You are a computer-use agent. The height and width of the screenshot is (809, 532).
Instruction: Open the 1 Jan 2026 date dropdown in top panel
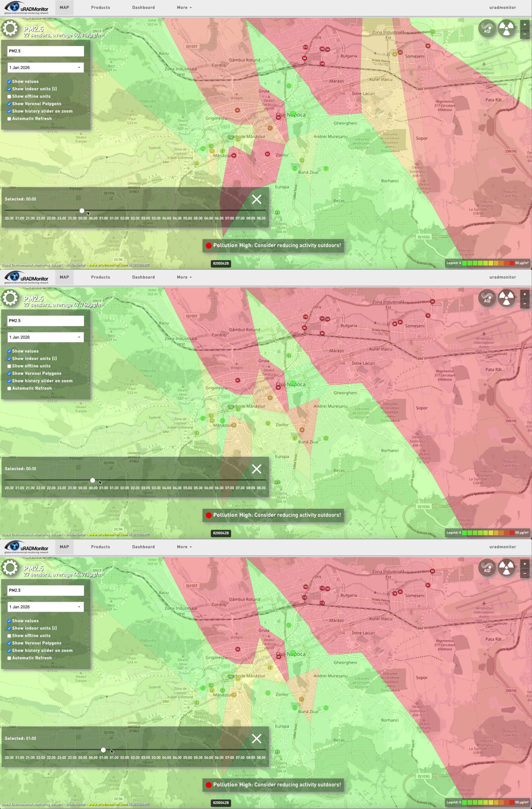[x=45, y=68]
